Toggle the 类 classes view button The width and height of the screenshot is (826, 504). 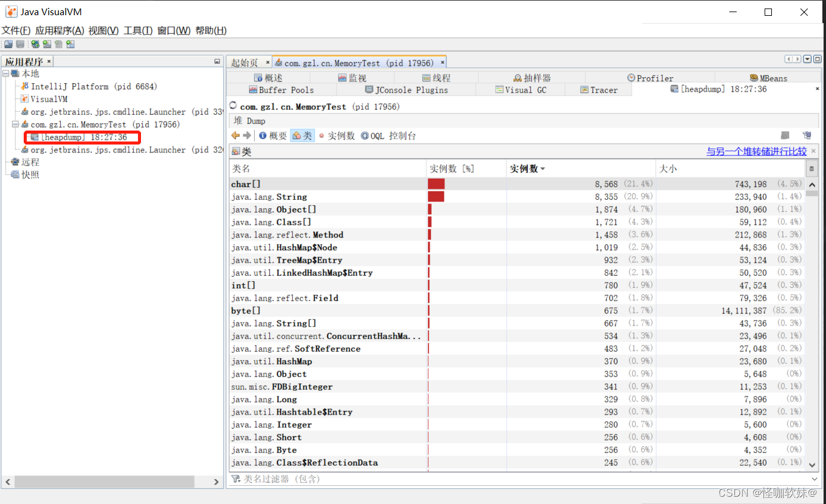(x=302, y=136)
